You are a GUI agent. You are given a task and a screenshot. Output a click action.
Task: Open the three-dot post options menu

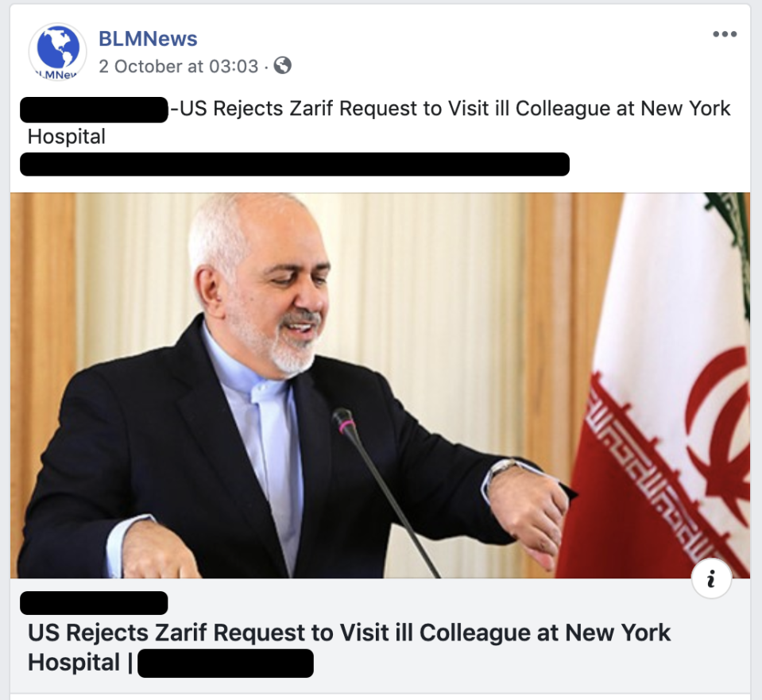725,34
